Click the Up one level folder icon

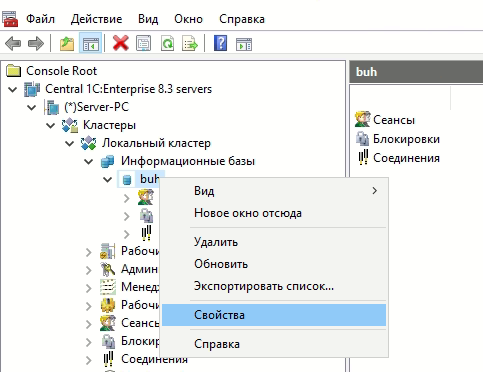(67, 43)
